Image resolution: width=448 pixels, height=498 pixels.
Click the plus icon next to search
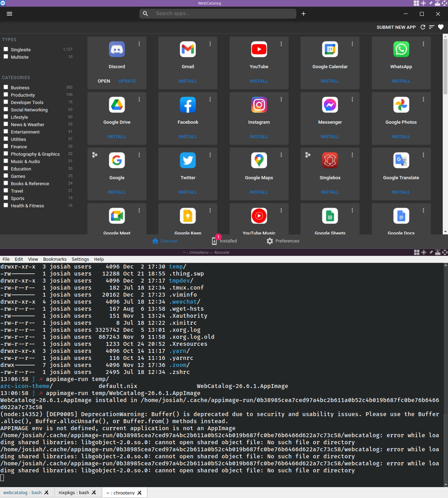(x=303, y=14)
